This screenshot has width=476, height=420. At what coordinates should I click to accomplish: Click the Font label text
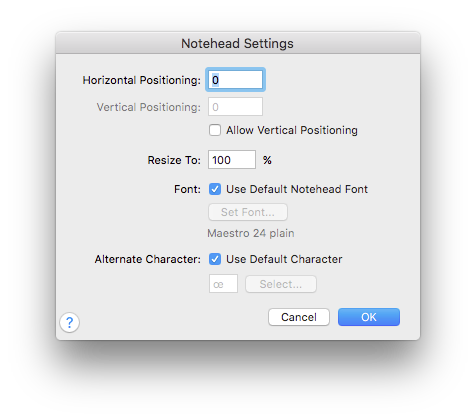point(187,189)
